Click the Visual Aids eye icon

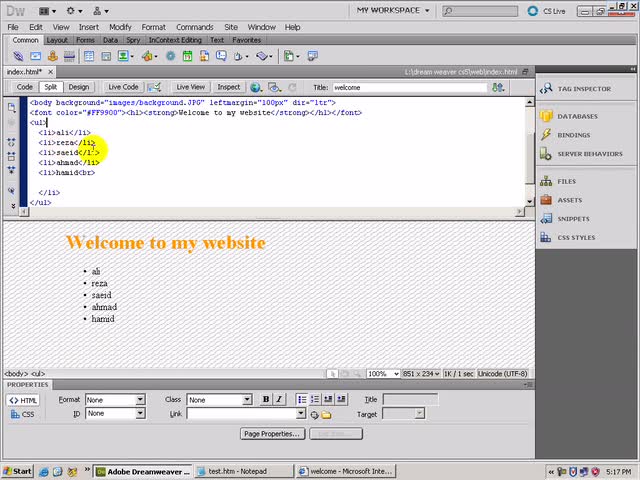275,87
